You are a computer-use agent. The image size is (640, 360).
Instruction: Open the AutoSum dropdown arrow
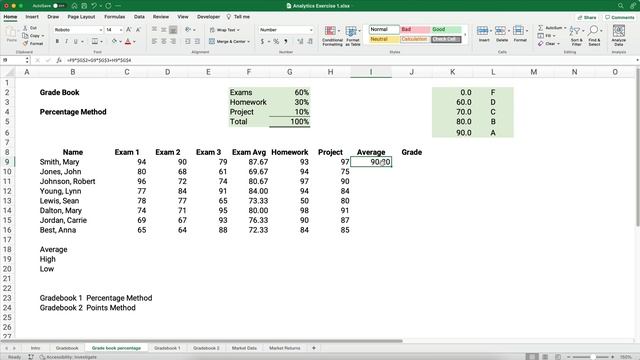pyautogui.click(x=565, y=28)
